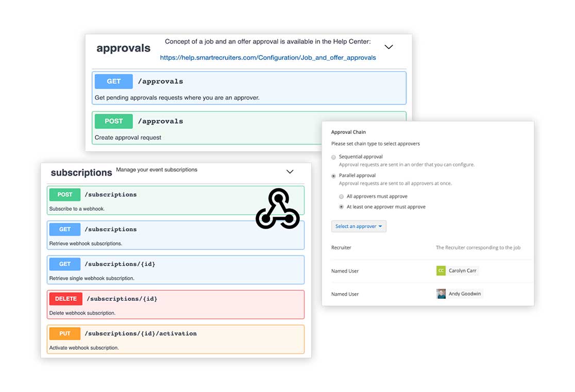
Task: Click the webhook logo icon
Action: (278, 209)
